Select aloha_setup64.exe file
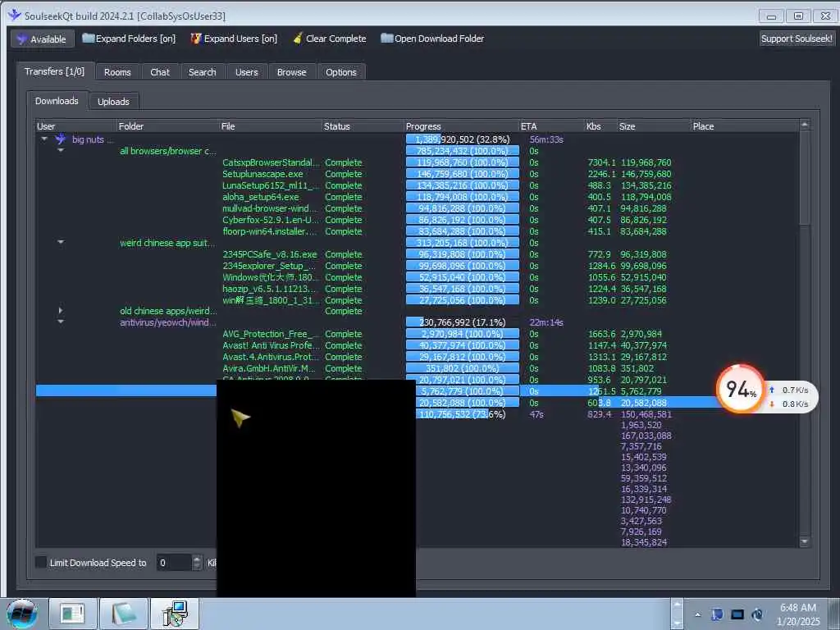 pyautogui.click(x=260, y=197)
